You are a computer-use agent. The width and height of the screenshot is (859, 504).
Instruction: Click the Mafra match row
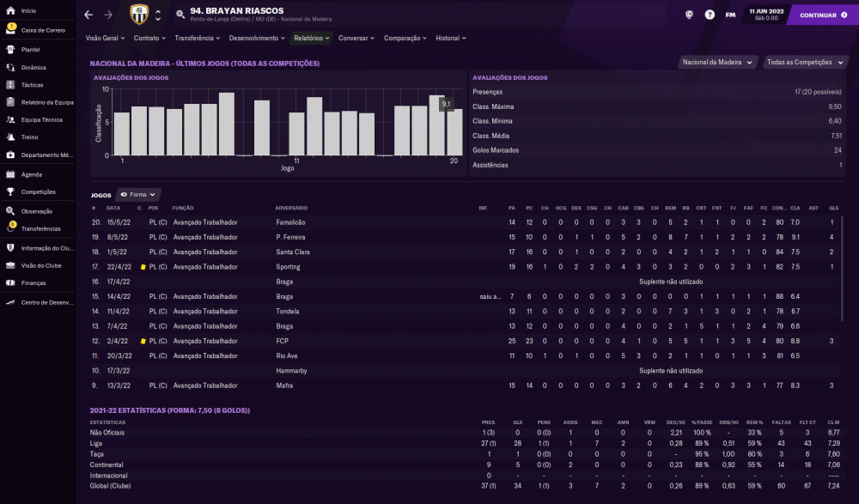pyautogui.click(x=465, y=386)
